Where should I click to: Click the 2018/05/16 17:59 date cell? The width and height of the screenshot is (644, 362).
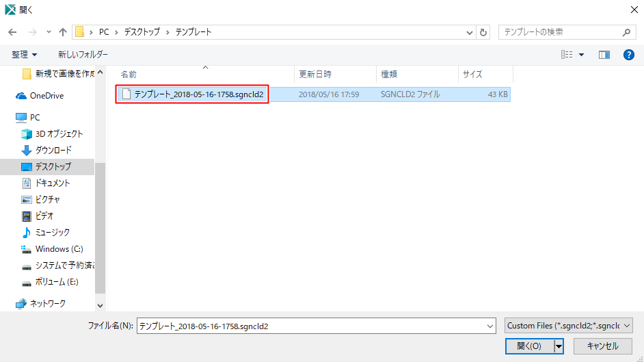pos(329,94)
